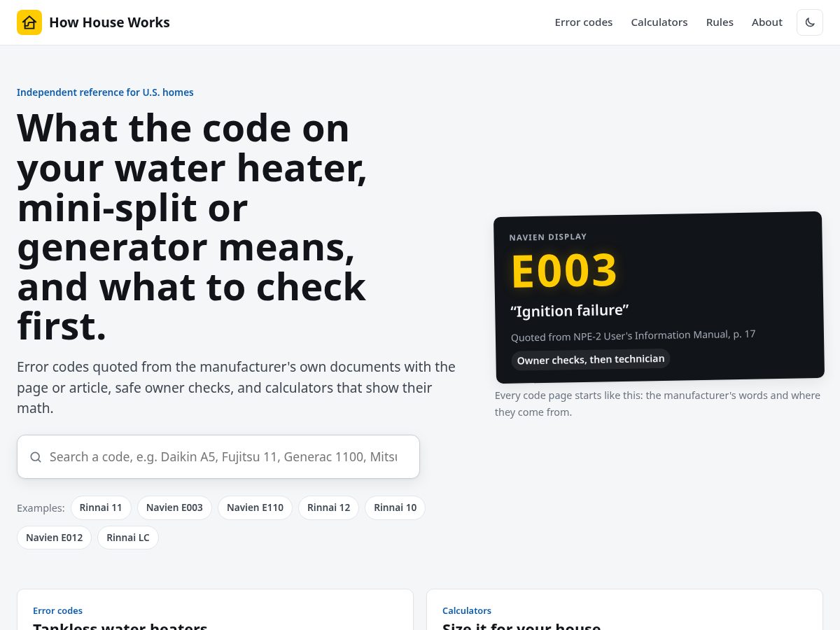Click "Independent reference for U.S. homes" text
The height and width of the screenshot is (630, 840).
(105, 92)
